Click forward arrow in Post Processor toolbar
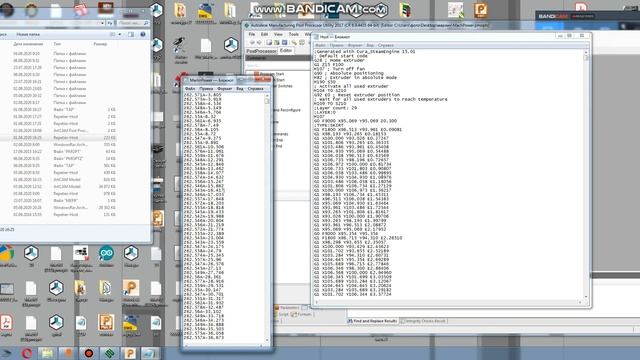 point(259,42)
